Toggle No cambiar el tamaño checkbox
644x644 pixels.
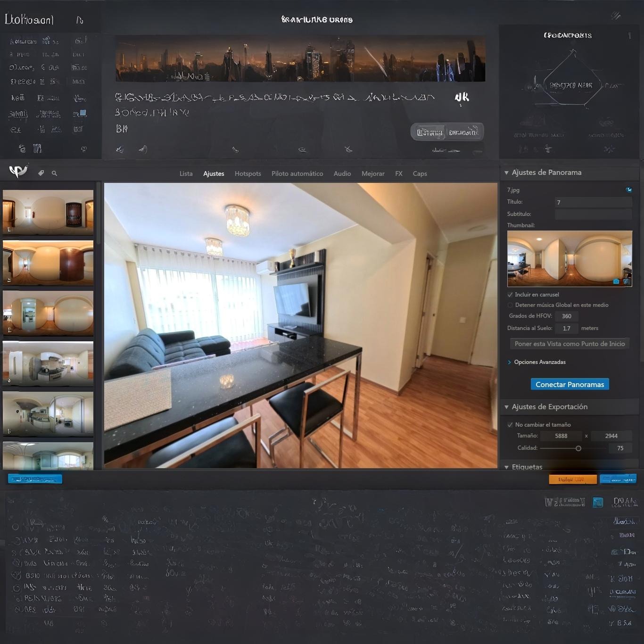coord(510,425)
